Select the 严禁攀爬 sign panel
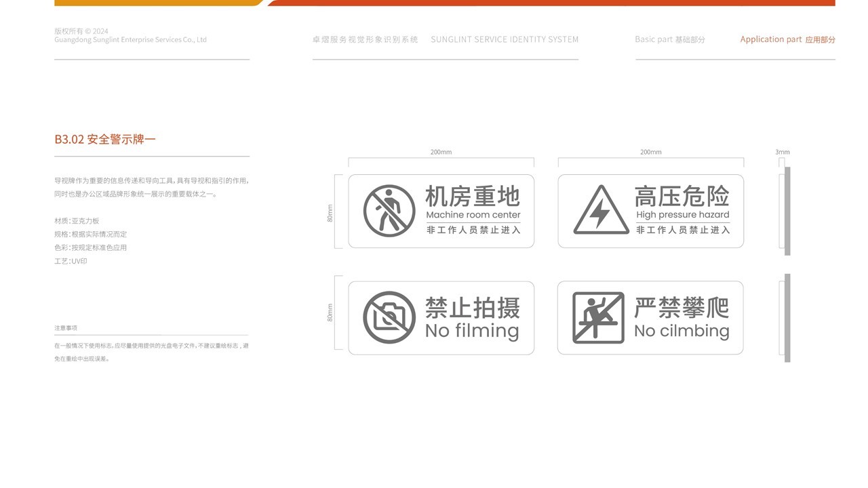The image size is (868, 488). coord(650,317)
